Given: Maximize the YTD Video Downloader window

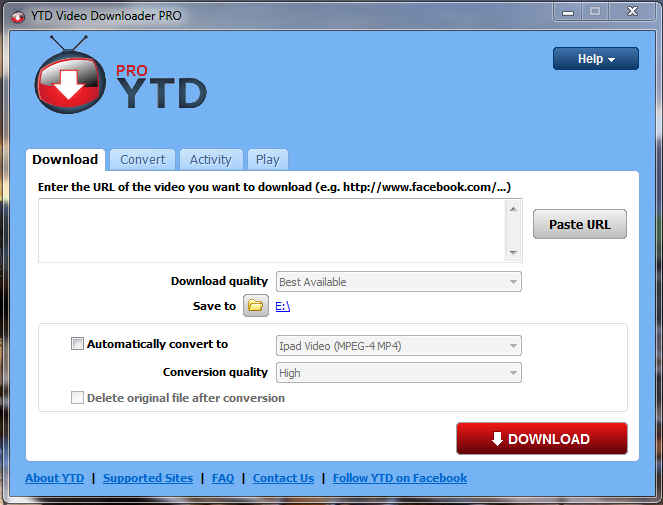Looking at the screenshot, I should (595, 11).
